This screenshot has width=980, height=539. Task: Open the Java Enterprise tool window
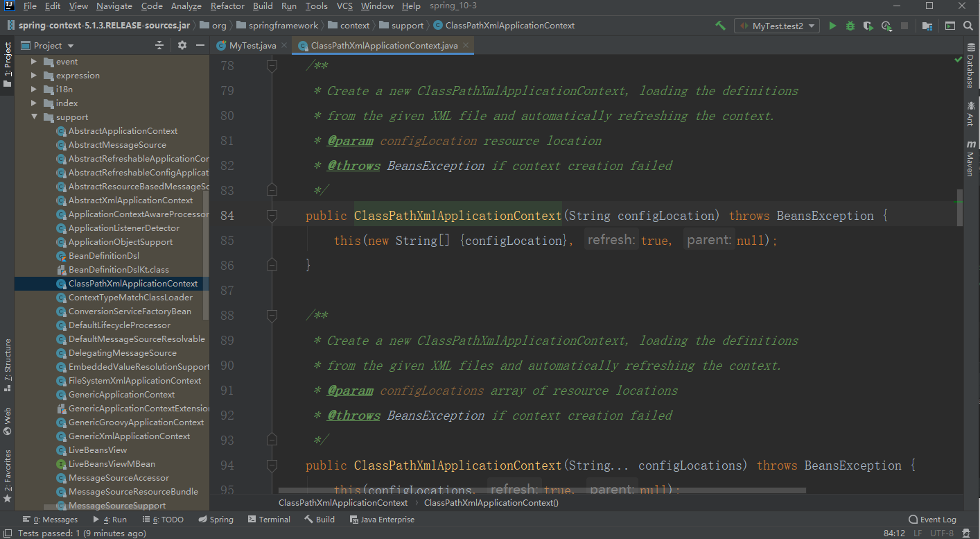point(382,520)
